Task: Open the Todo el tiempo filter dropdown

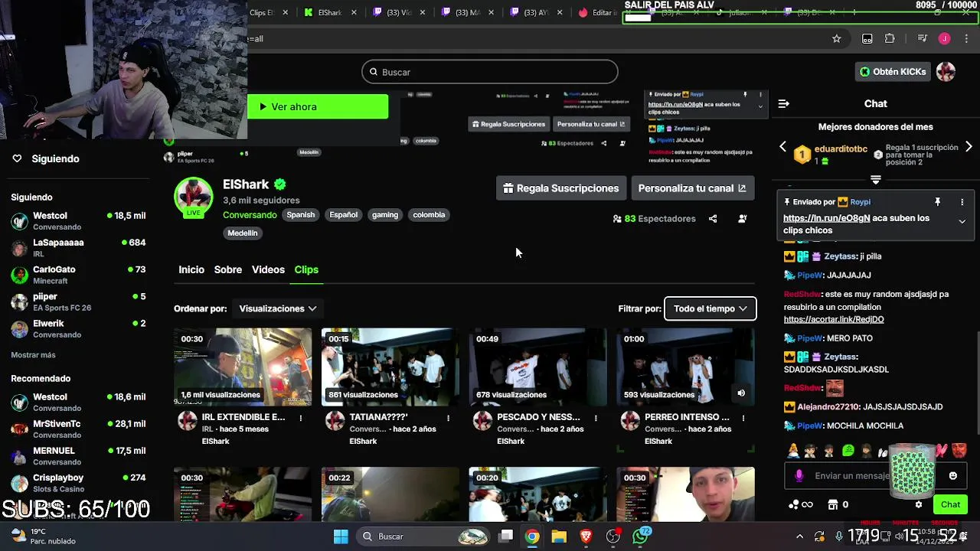Action: tap(710, 308)
